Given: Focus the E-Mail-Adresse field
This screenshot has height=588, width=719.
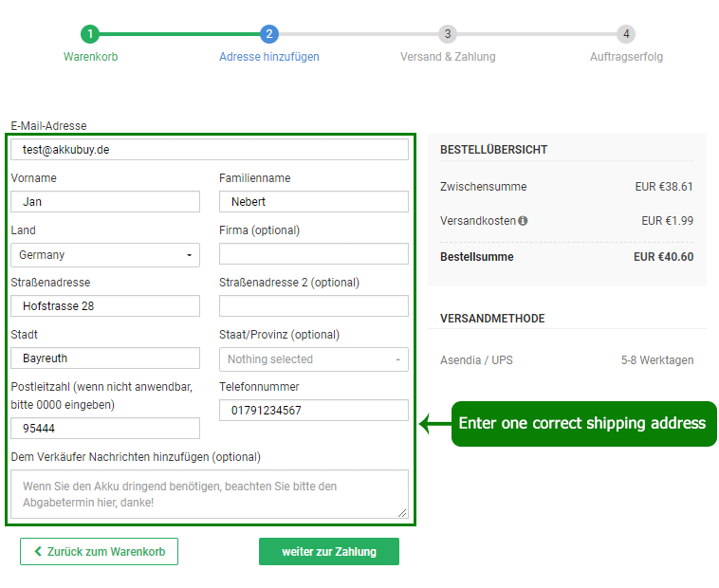Looking at the screenshot, I should pos(210,150).
